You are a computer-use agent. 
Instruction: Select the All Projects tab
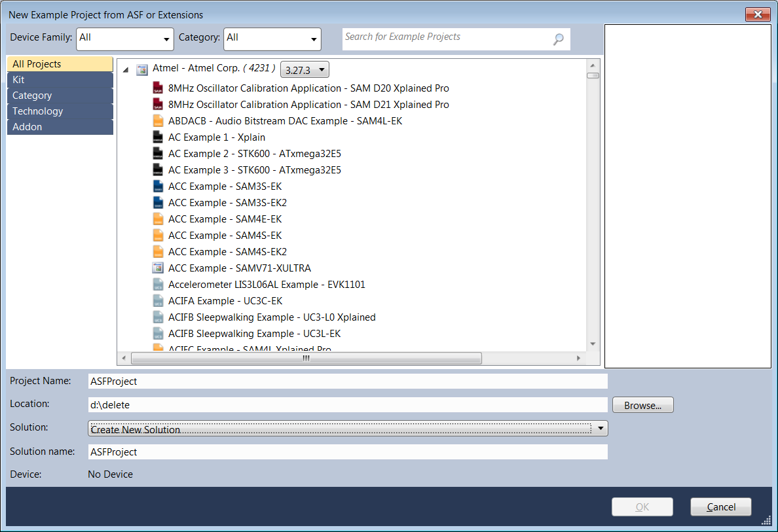click(x=60, y=64)
